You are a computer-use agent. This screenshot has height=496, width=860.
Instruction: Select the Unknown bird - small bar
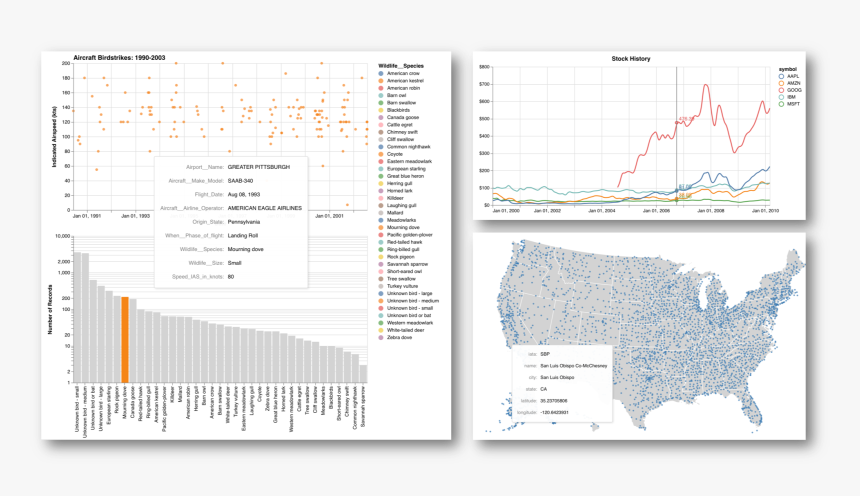click(80, 319)
